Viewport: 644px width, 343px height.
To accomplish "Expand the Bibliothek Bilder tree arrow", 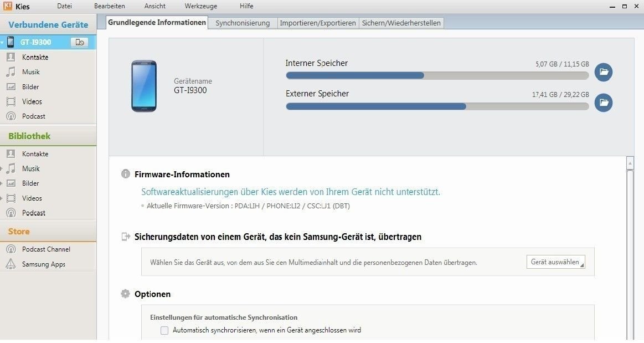I will 2,183.
